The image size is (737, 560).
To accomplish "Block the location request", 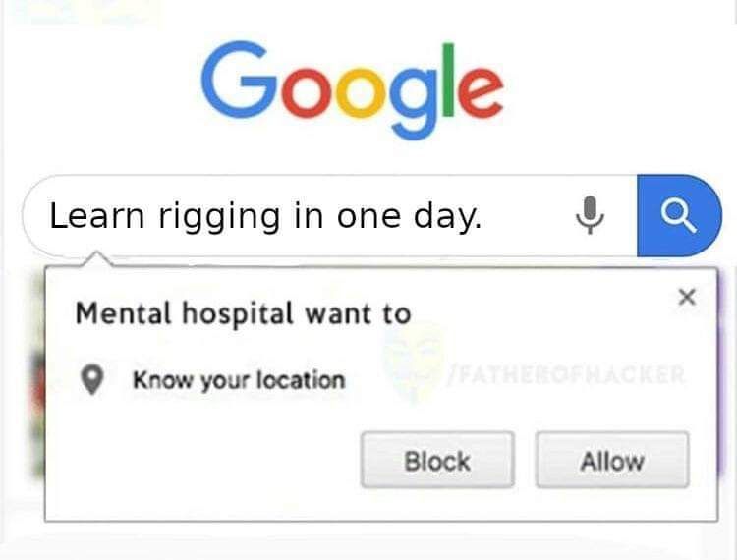I will click(437, 460).
